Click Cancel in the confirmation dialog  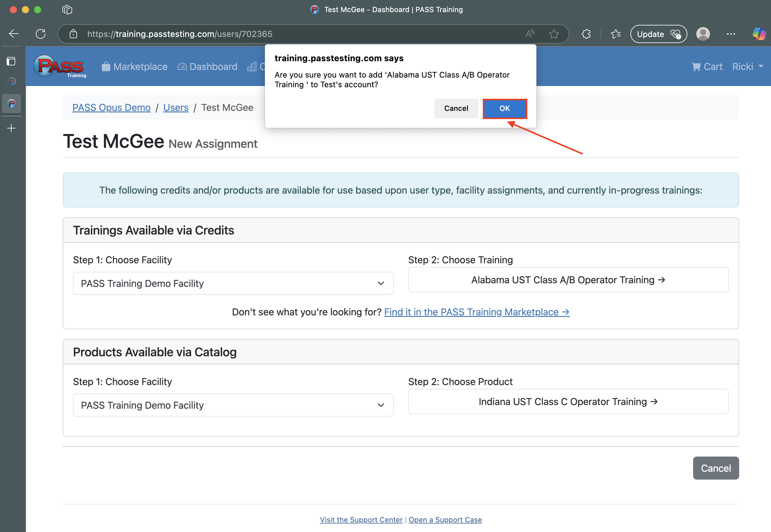point(456,108)
